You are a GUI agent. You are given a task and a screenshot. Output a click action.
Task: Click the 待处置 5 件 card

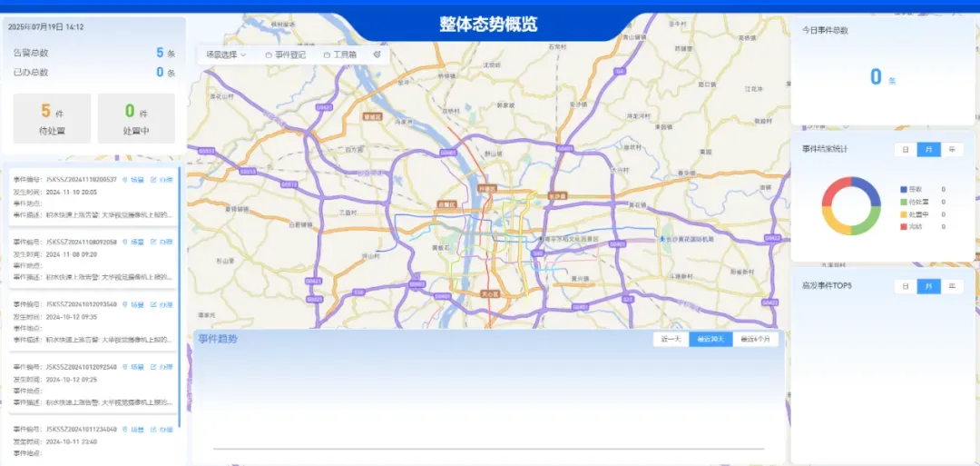click(x=52, y=119)
